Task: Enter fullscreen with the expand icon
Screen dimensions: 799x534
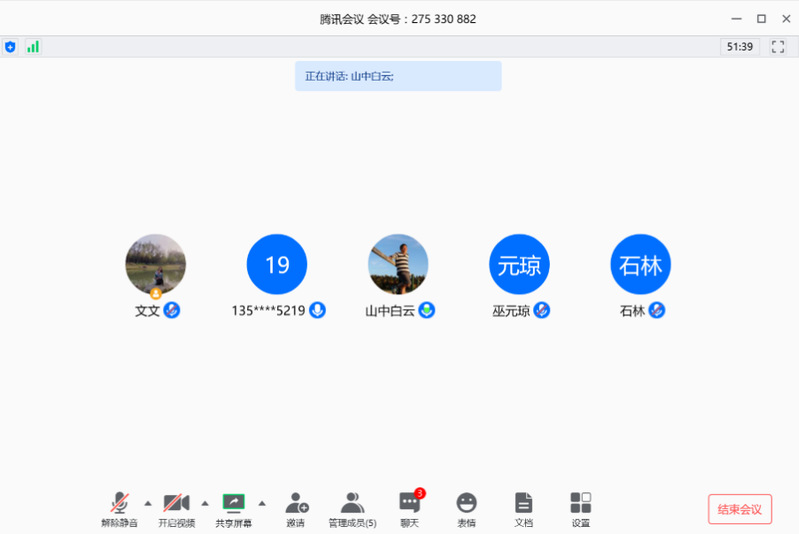Action: pyautogui.click(x=778, y=46)
